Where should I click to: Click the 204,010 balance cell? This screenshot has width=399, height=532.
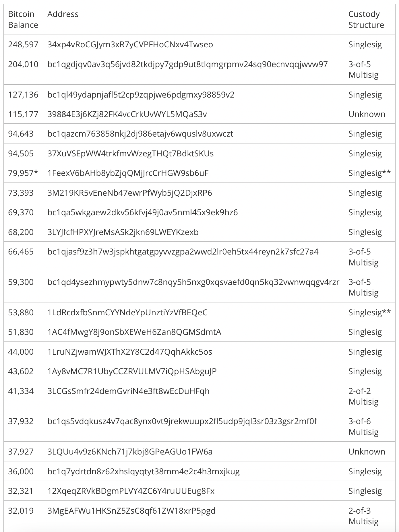point(23,64)
